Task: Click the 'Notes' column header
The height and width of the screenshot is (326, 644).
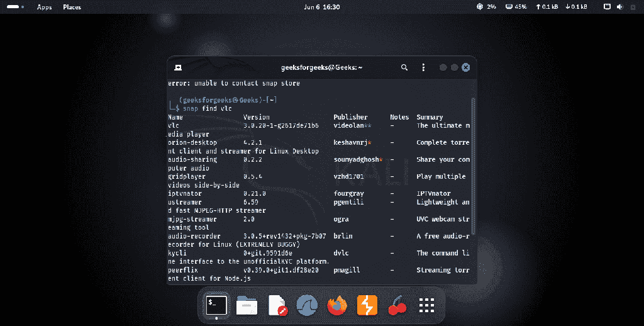Action: pyautogui.click(x=399, y=117)
